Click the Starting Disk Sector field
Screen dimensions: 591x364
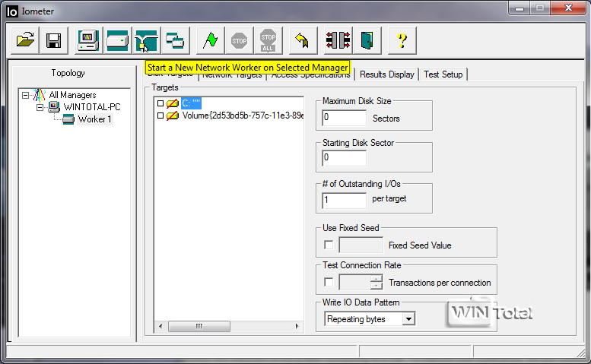click(344, 158)
